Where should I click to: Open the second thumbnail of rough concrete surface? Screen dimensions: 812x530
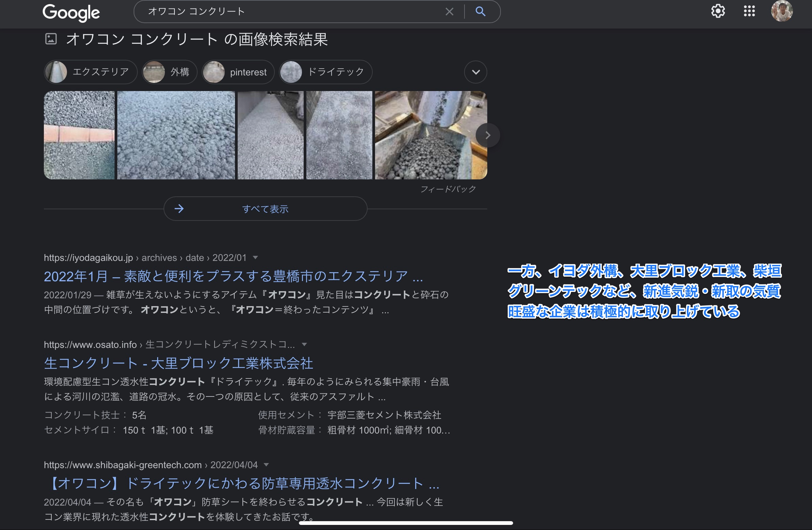pos(176,135)
